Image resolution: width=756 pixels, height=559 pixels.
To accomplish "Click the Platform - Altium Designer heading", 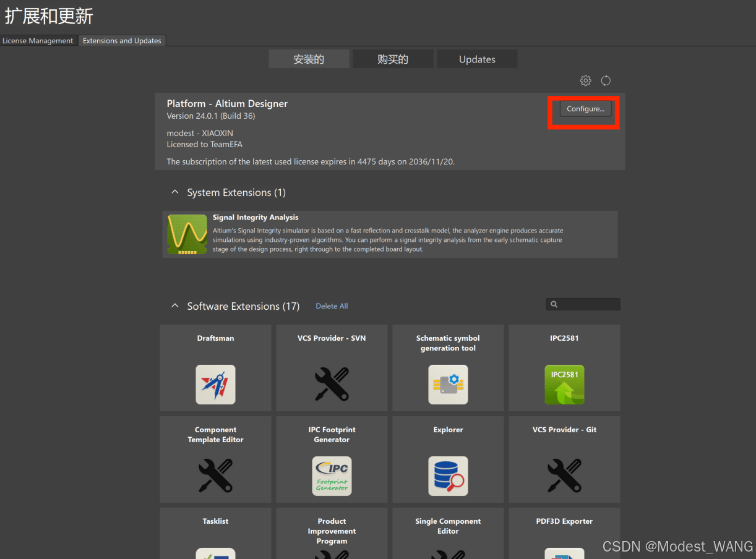I will pos(227,104).
